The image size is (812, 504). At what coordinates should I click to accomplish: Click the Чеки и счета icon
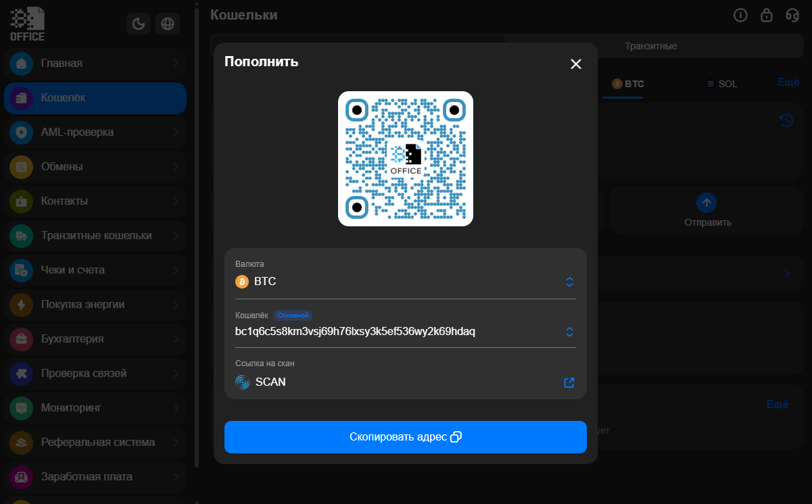click(21, 270)
